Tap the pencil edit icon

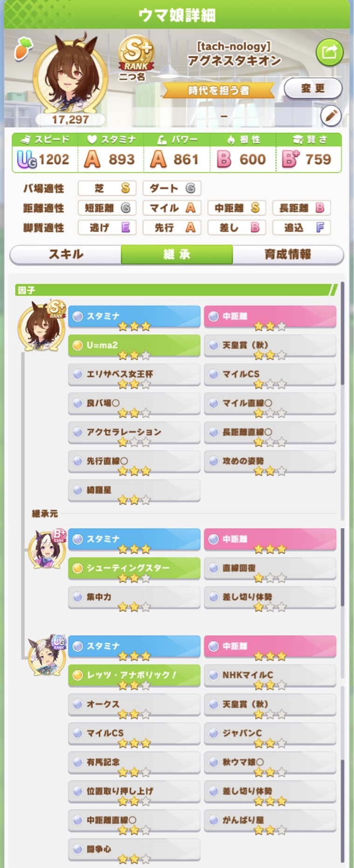pos(331,116)
